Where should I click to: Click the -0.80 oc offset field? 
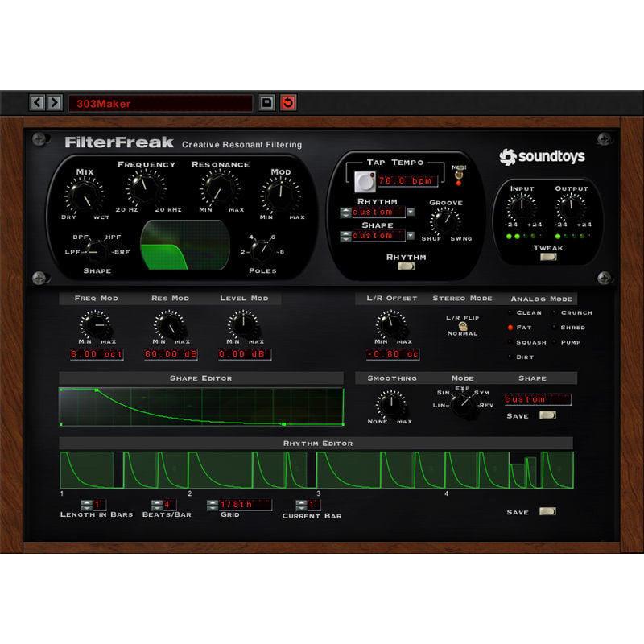click(x=393, y=354)
